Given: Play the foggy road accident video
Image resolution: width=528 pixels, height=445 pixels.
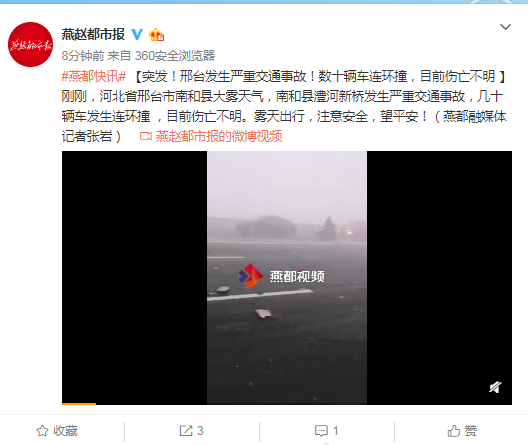Looking at the screenshot, I should (287, 277).
